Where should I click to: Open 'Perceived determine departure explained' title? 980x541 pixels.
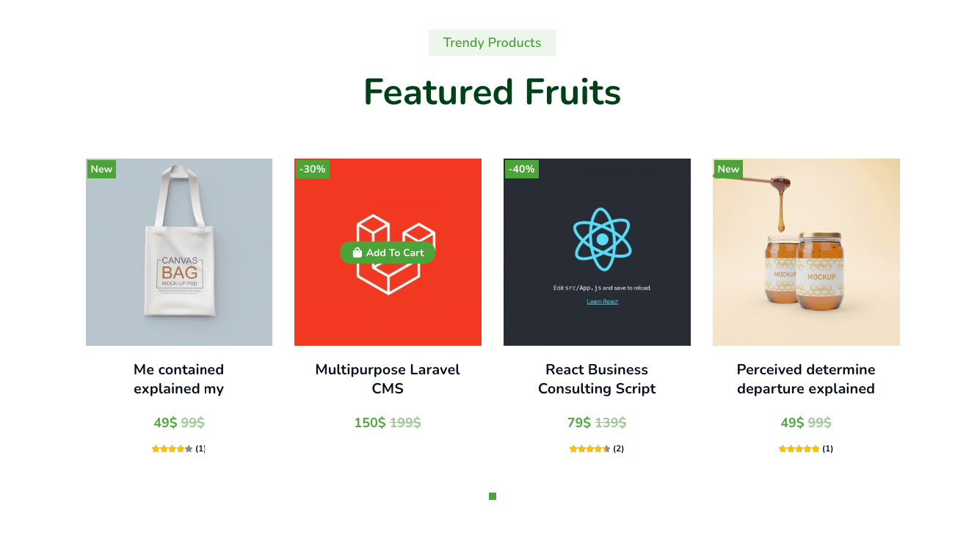click(x=806, y=379)
